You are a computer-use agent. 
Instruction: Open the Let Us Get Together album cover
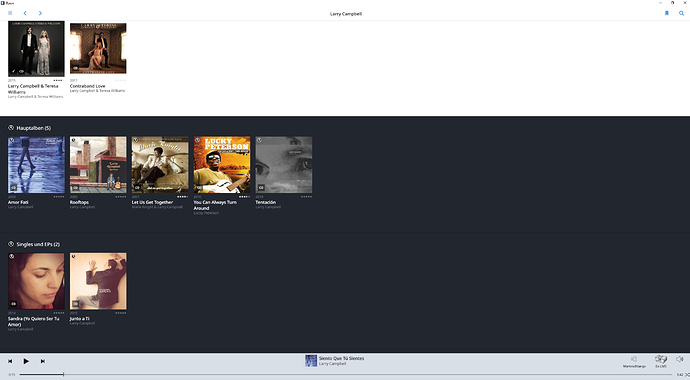point(160,164)
